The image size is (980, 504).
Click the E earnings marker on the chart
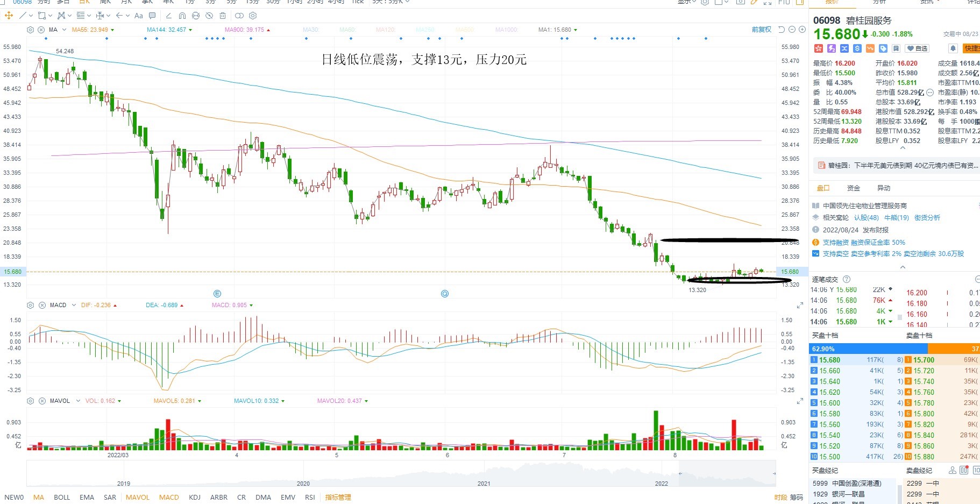click(x=217, y=294)
